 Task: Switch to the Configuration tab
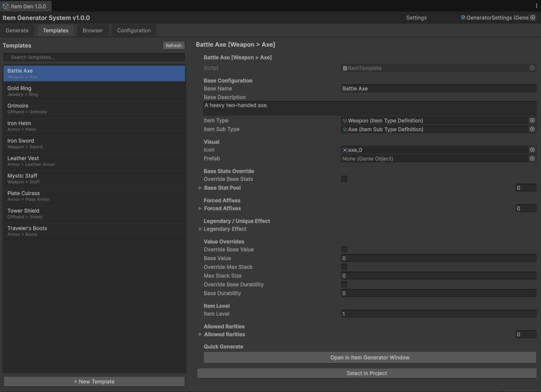(x=134, y=30)
